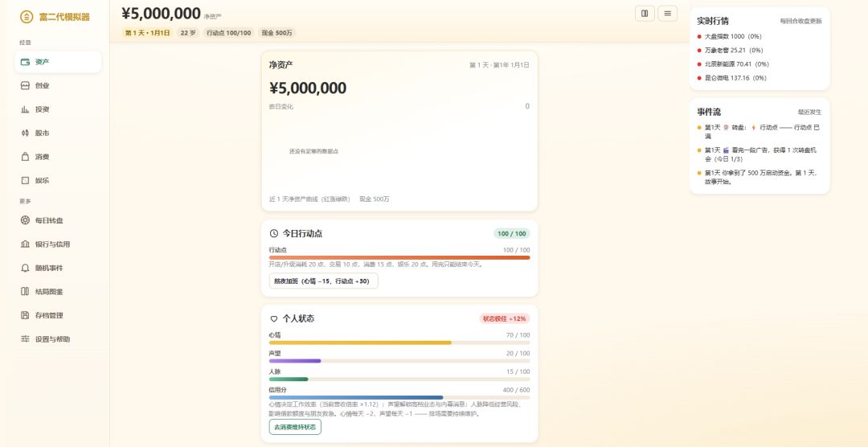Open the 创业 icon in sidebar

(x=25, y=86)
